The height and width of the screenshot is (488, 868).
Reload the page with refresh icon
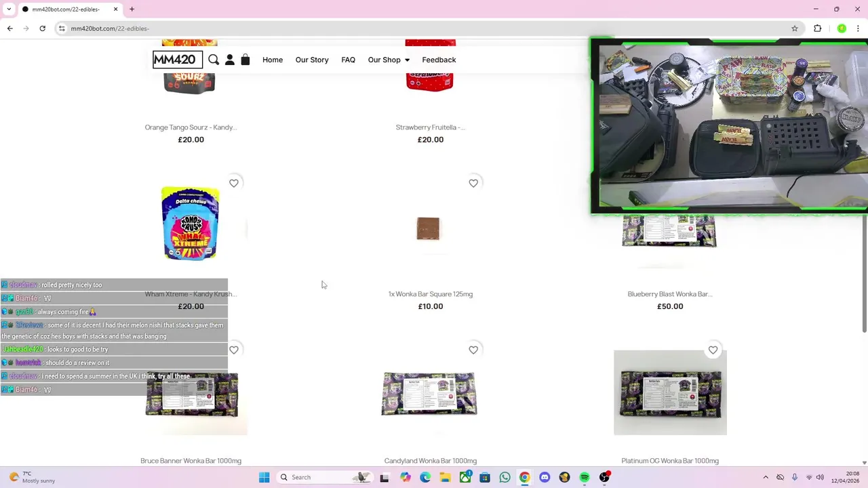coord(42,28)
